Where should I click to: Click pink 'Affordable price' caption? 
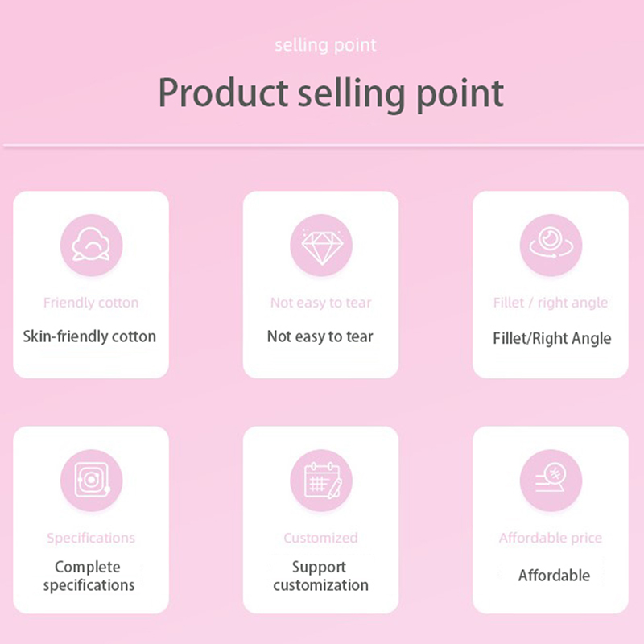point(551,538)
